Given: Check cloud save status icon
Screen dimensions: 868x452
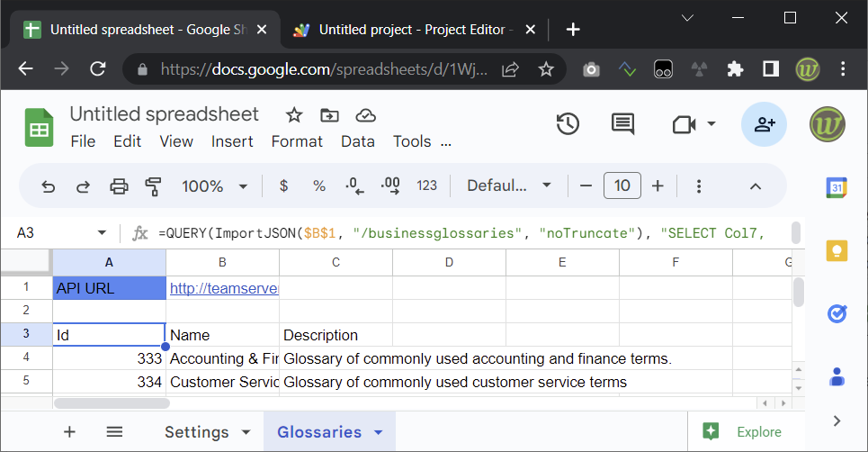Looking at the screenshot, I should coord(365,115).
